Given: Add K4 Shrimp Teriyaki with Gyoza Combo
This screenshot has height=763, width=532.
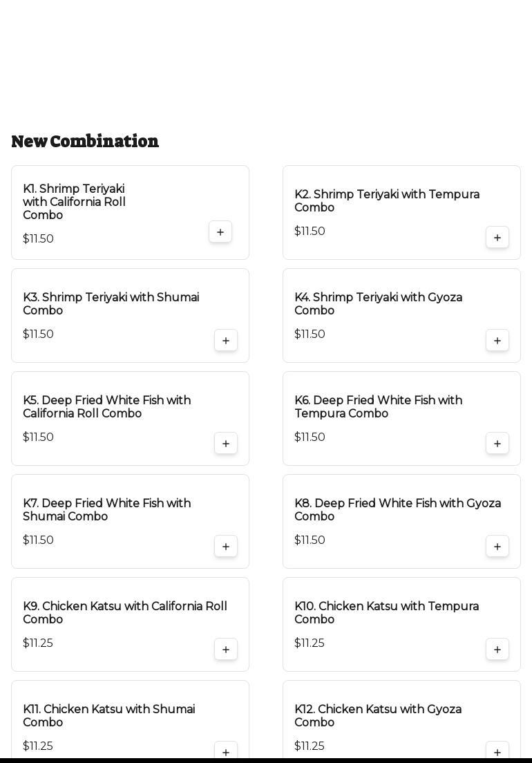Looking at the screenshot, I should [497, 341].
